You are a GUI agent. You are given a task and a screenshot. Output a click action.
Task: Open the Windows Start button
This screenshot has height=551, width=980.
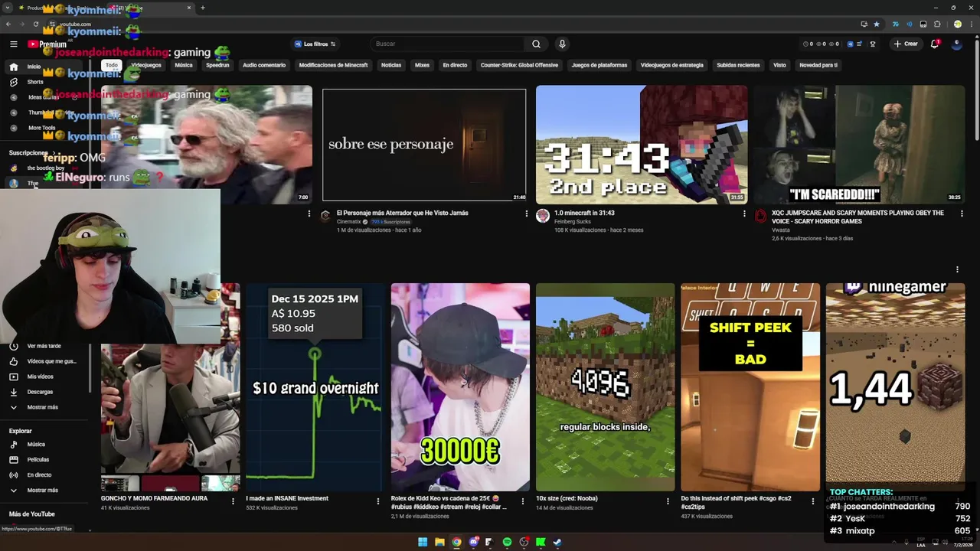tap(423, 542)
